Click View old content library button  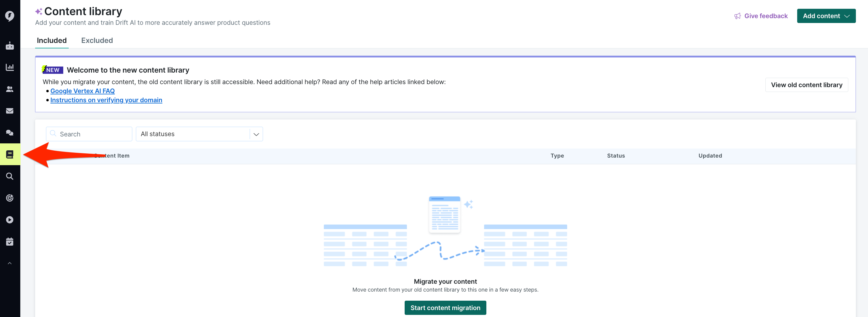coord(806,85)
